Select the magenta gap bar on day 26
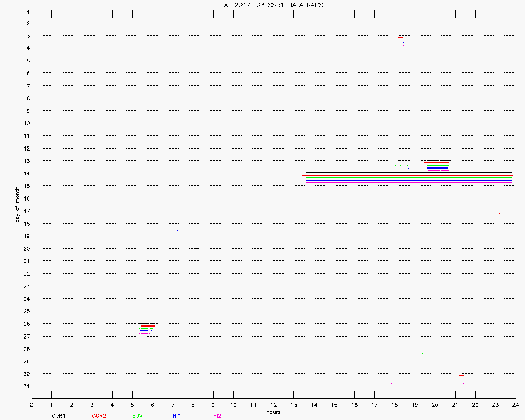 point(144,333)
